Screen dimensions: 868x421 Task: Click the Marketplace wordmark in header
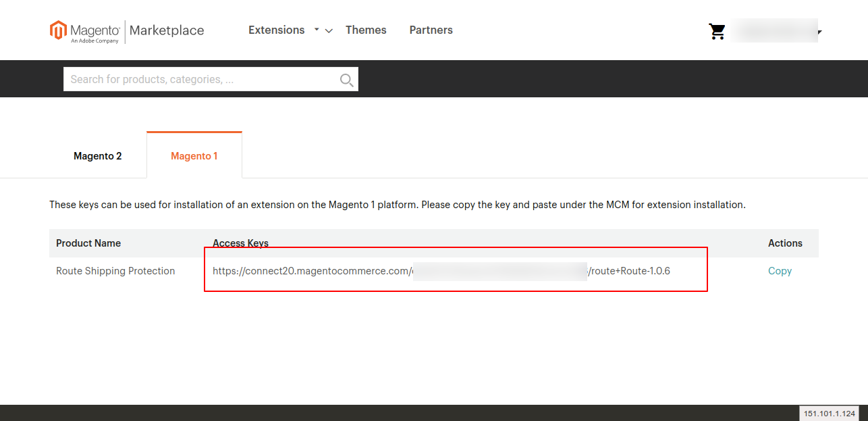[167, 30]
